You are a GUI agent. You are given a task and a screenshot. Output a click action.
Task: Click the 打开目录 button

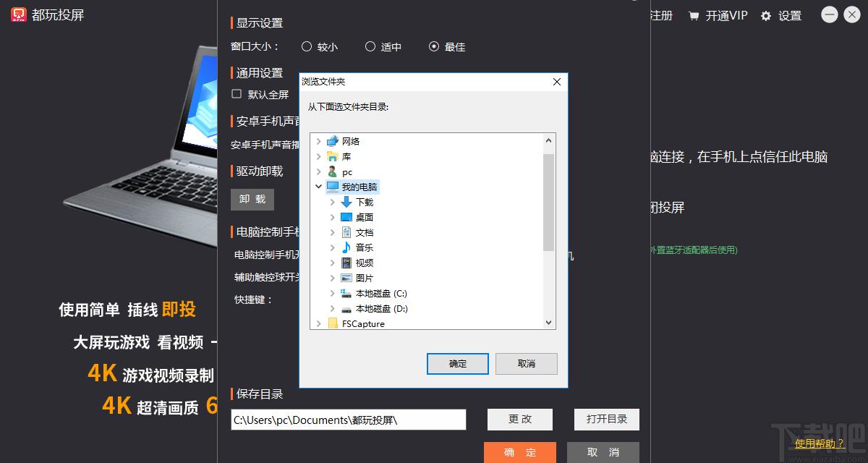(607, 419)
